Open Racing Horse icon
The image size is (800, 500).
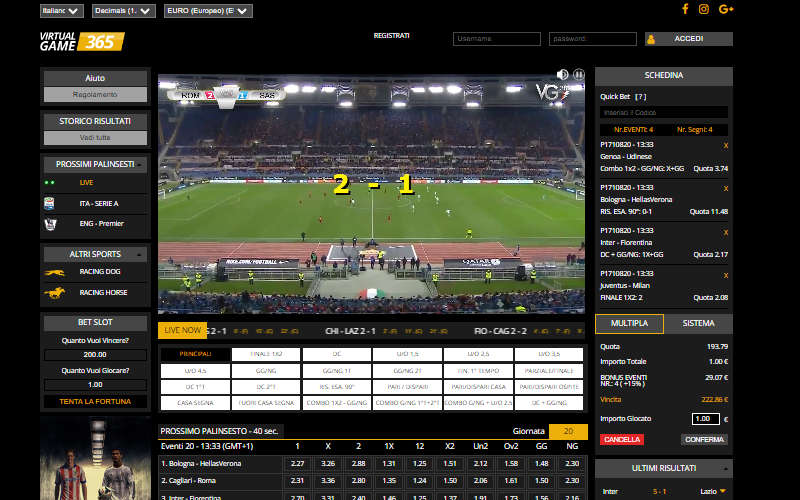[x=55, y=293]
